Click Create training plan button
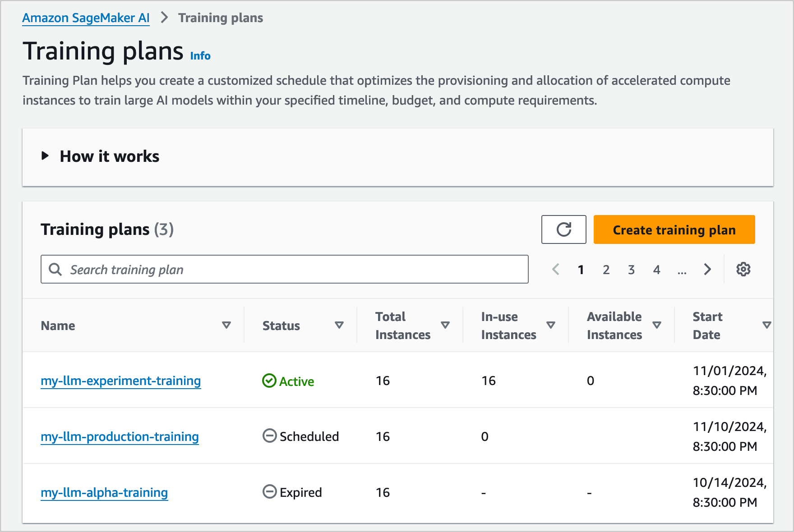794x532 pixels. coord(674,229)
